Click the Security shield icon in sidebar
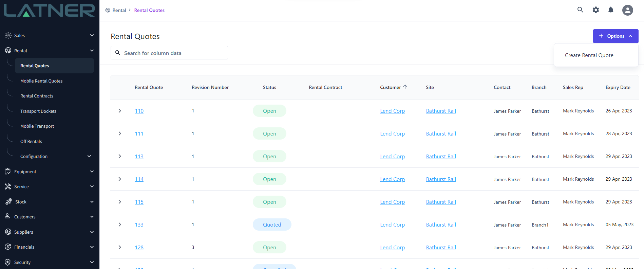Screen dimensions: 644x269 [8, 262]
